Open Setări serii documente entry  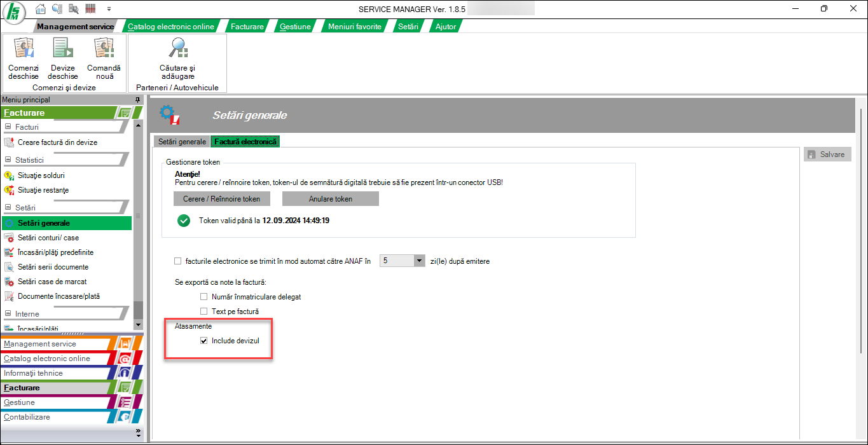(x=53, y=267)
